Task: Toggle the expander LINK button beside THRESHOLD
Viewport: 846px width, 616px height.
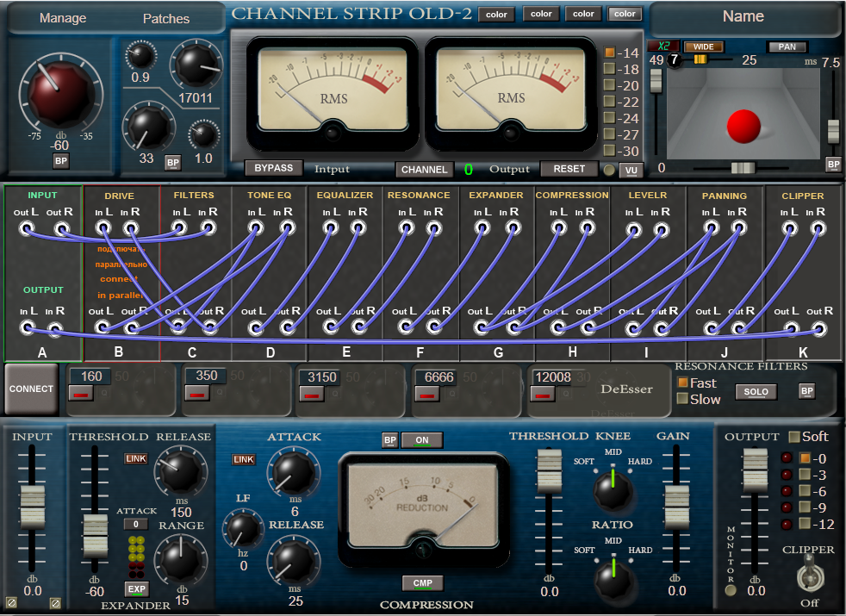Action: 136,458
